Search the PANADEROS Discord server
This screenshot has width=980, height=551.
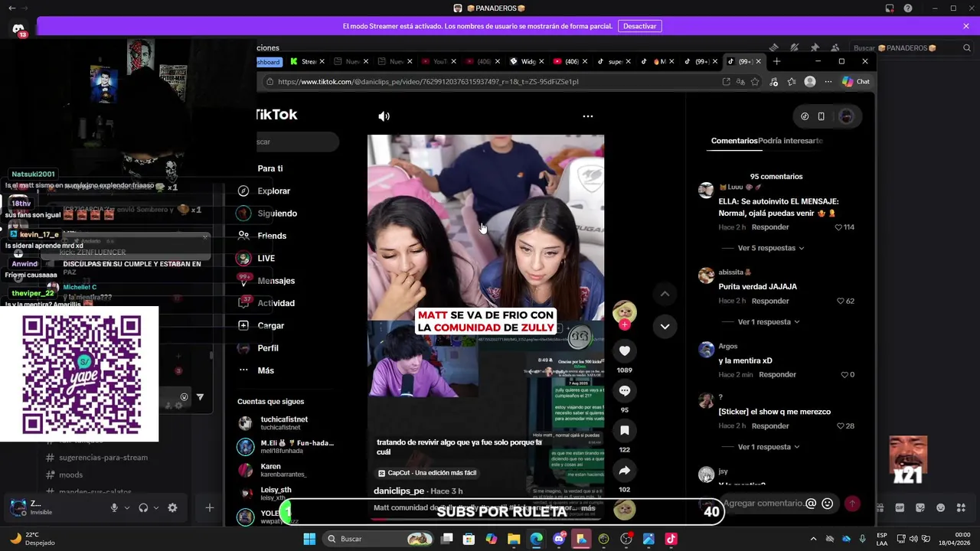[x=911, y=47]
